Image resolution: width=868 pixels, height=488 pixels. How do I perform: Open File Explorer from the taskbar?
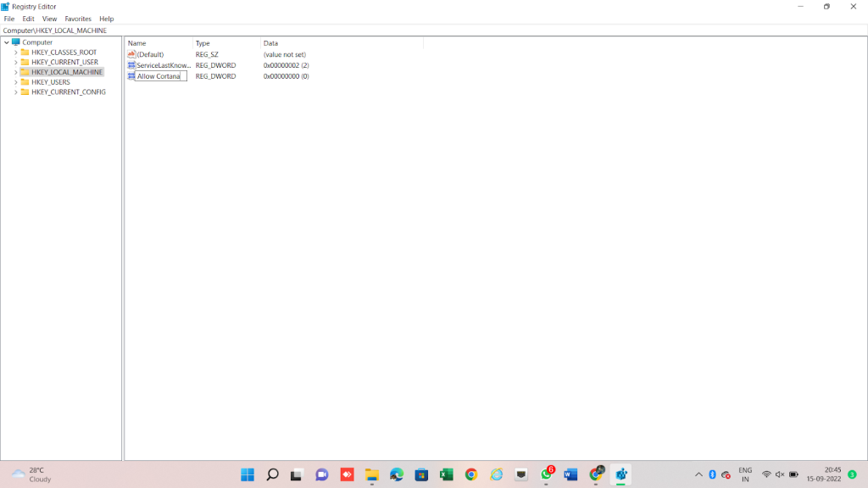371,474
